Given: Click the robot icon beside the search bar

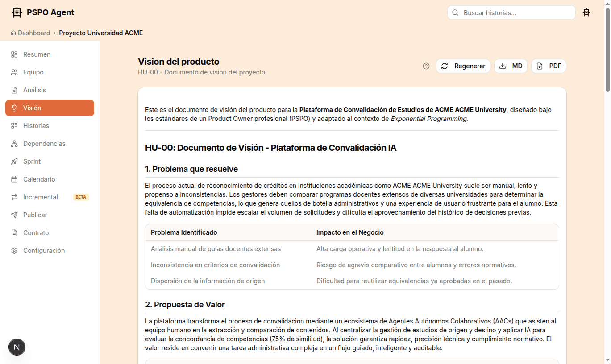Looking at the screenshot, I should point(586,12).
